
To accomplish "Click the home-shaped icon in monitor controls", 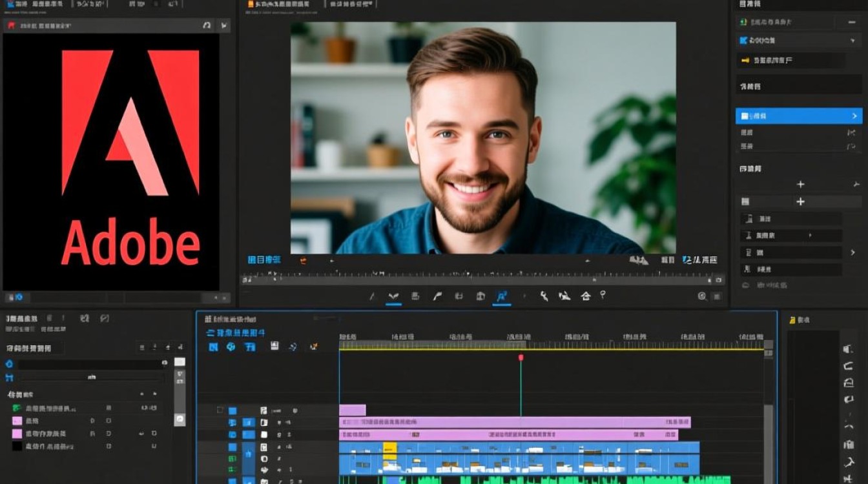I will 586,296.
